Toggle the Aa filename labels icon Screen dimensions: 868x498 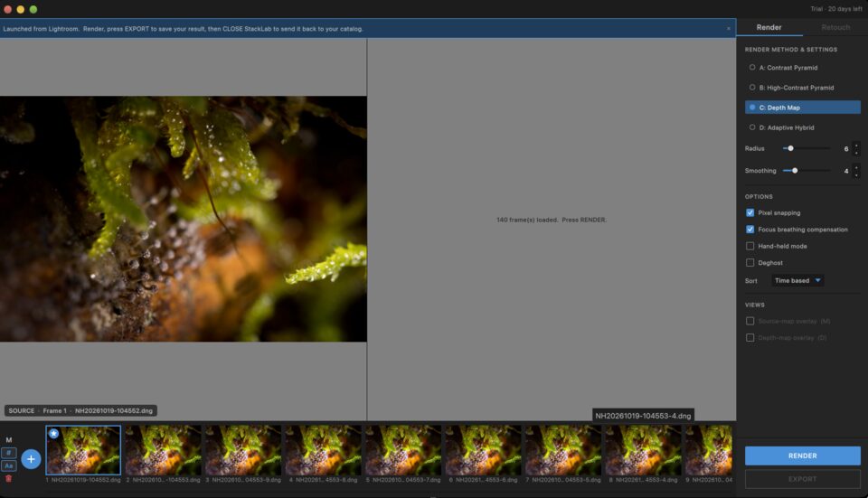coord(8,465)
